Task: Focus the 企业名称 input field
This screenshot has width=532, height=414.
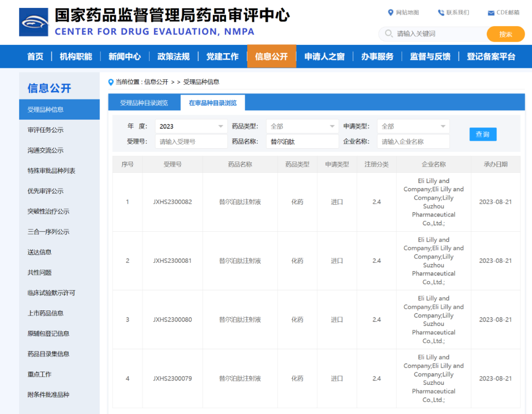Action: click(x=413, y=142)
